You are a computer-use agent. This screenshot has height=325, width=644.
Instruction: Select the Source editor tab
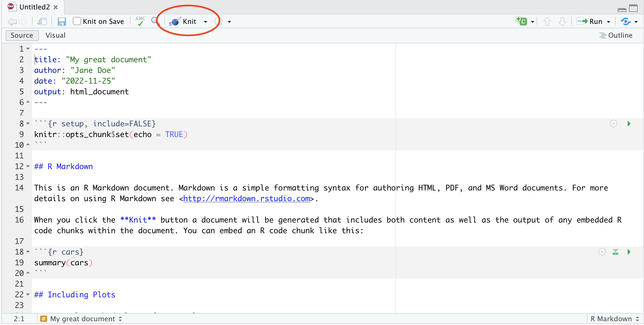(x=22, y=35)
